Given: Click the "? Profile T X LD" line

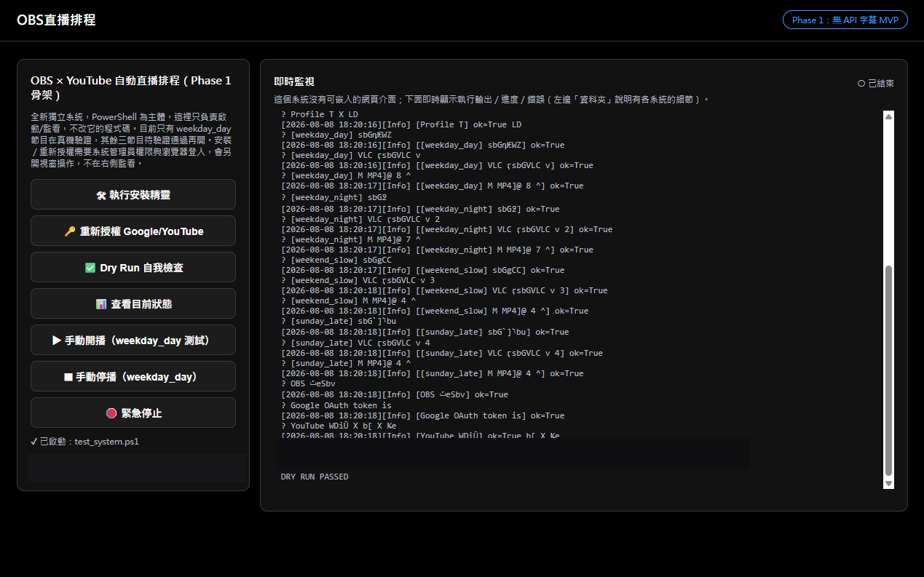Looking at the screenshot, I should coord(320,114).
